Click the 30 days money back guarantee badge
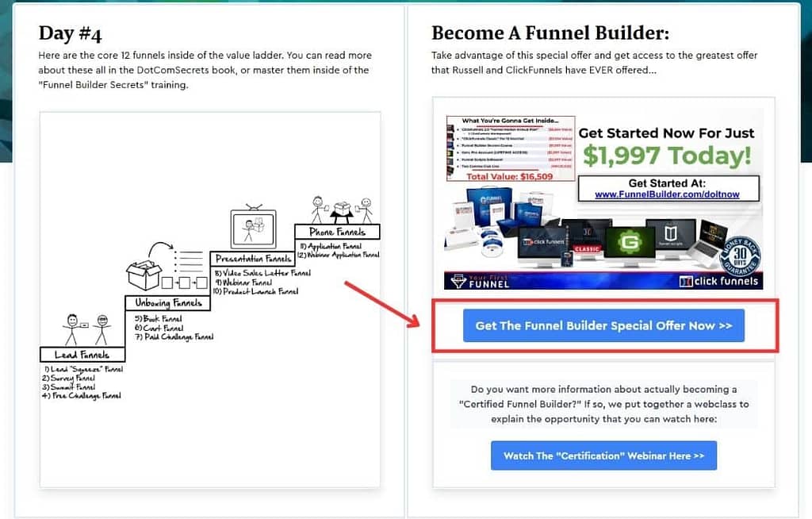 coord(740,256)
